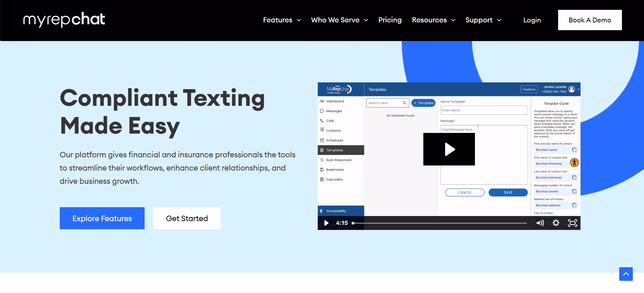Image resolution: width=644 pixels, height=293 pixels.
Task: Click the Templates item in video sidebar
Action: click(x=341, y=150)
